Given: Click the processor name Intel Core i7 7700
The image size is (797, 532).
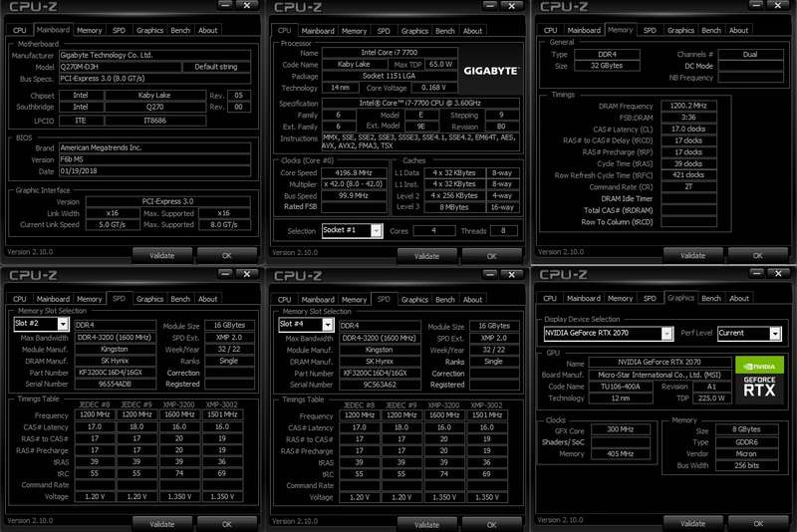Looking at the screenshot, I should point(390,53).
